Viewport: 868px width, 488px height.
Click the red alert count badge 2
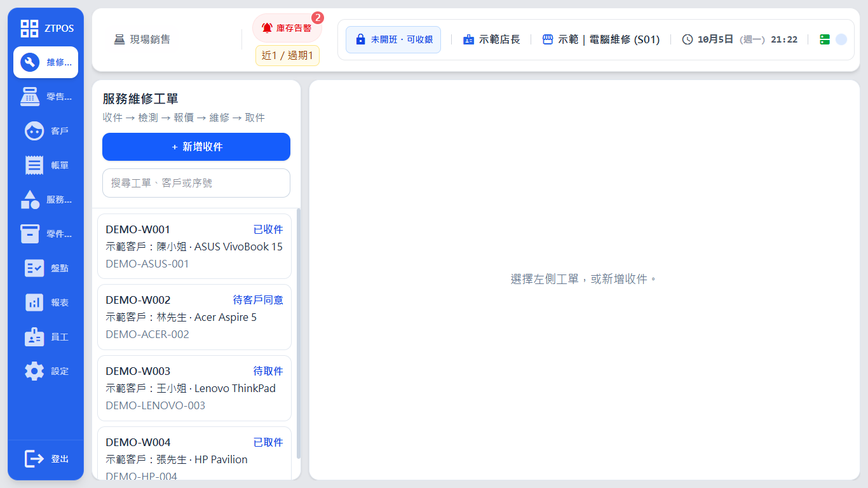[318, 18]
